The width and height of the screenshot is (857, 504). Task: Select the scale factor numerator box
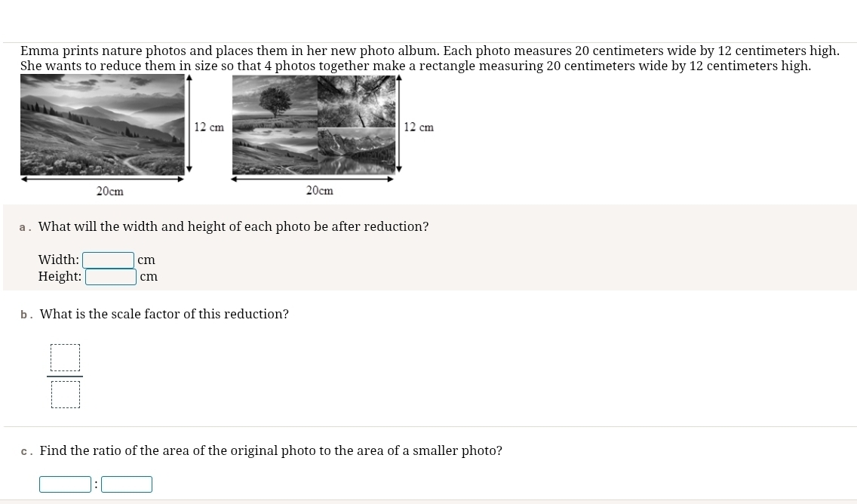point(66,358)
